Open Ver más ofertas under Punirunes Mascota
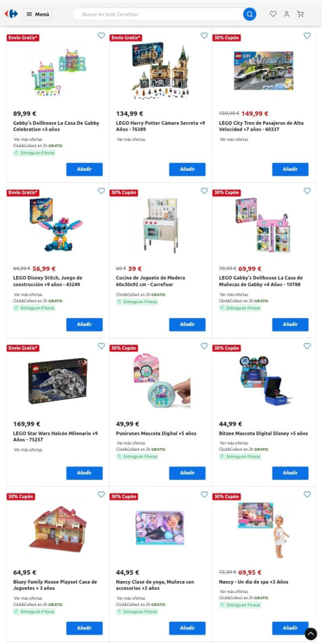The image size is (322, 644). pos(131,443)
